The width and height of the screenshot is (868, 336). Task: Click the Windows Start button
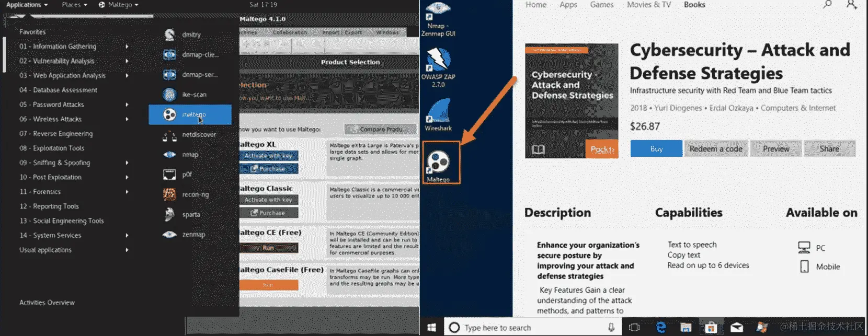pos(431,327)
